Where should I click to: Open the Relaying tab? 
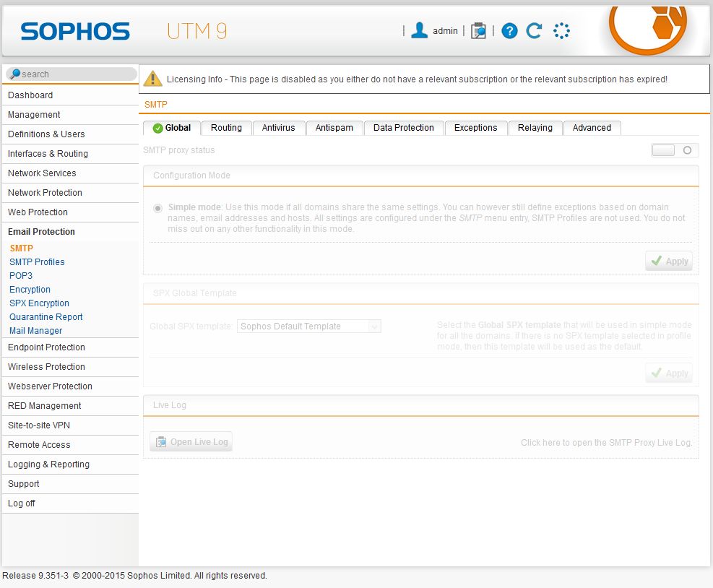[535, 128]
